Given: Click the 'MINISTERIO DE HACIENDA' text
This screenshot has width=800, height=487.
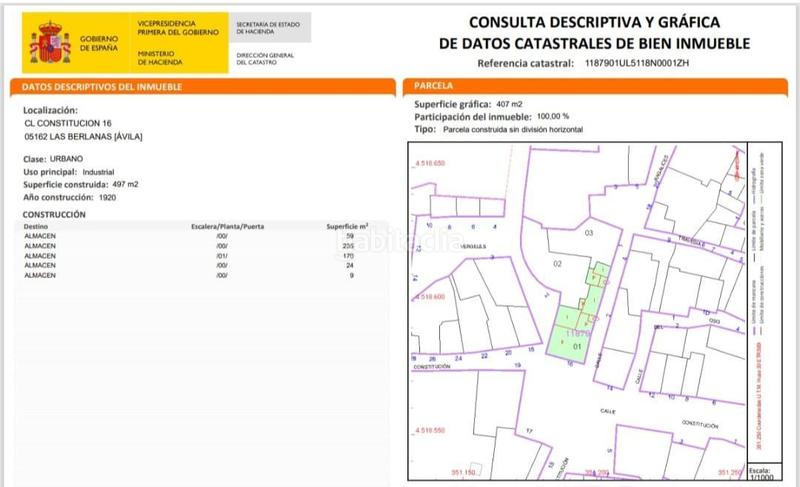Looking at the screenshot, I should pyautogui.click(x=160, y=58).
